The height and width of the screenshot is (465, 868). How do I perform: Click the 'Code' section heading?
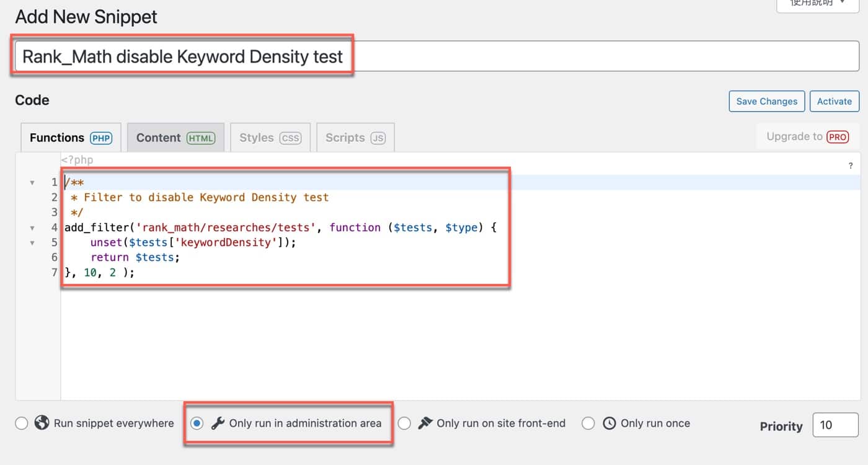32,100
